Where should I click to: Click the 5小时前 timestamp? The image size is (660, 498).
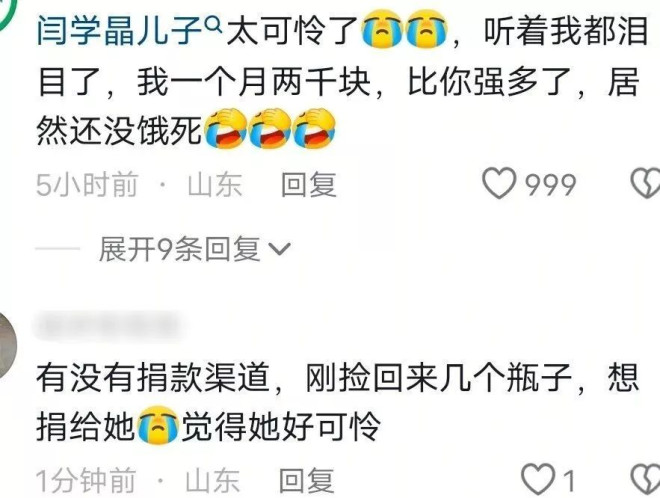point(87,184)
